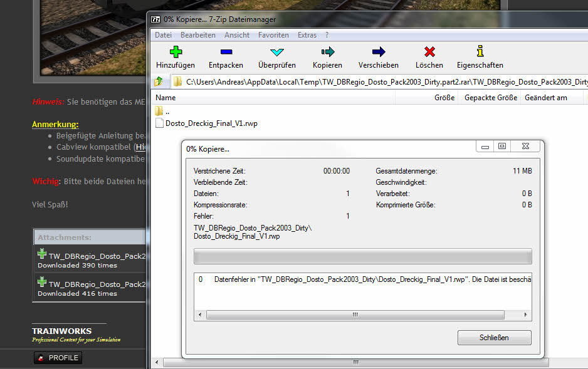The image size is (588, 369).
Task: Select Dosto_Dreckig_Final_V1.rwp file in list
Action: pos(211,123)
